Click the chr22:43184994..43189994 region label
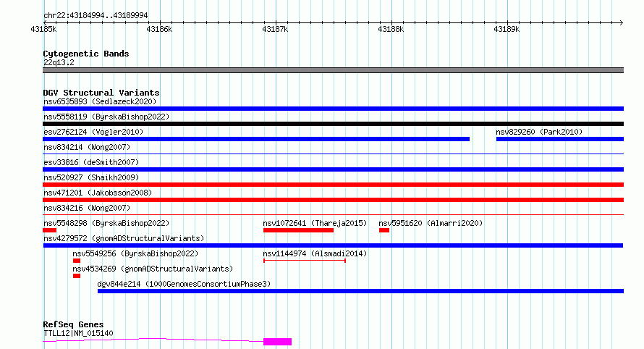The width and height of the screenshot is (644, 349). pos(96,15)
